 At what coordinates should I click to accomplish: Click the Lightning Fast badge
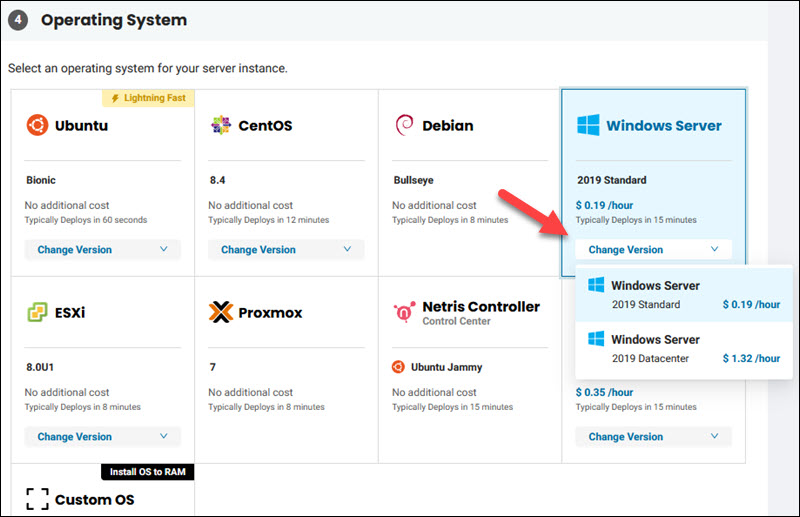148,98
